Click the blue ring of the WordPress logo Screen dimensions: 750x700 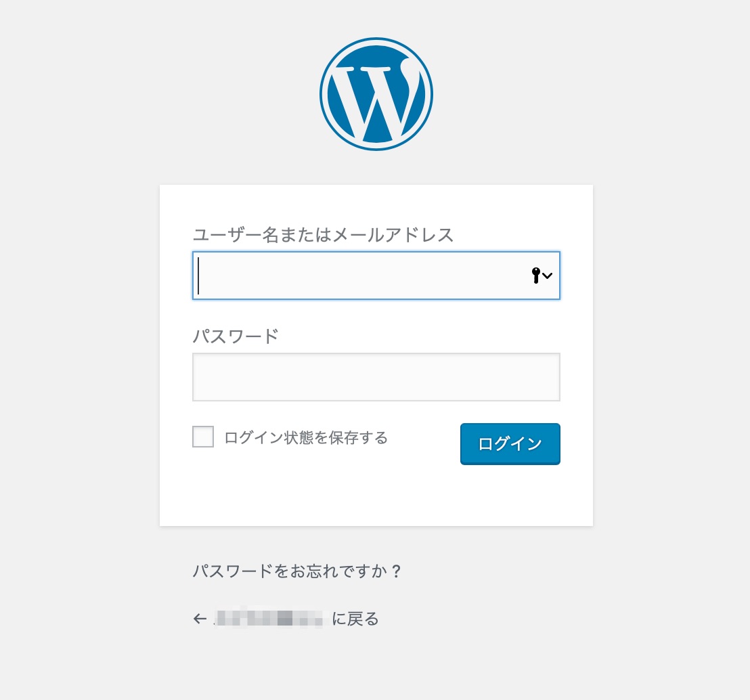click(376, 39)
